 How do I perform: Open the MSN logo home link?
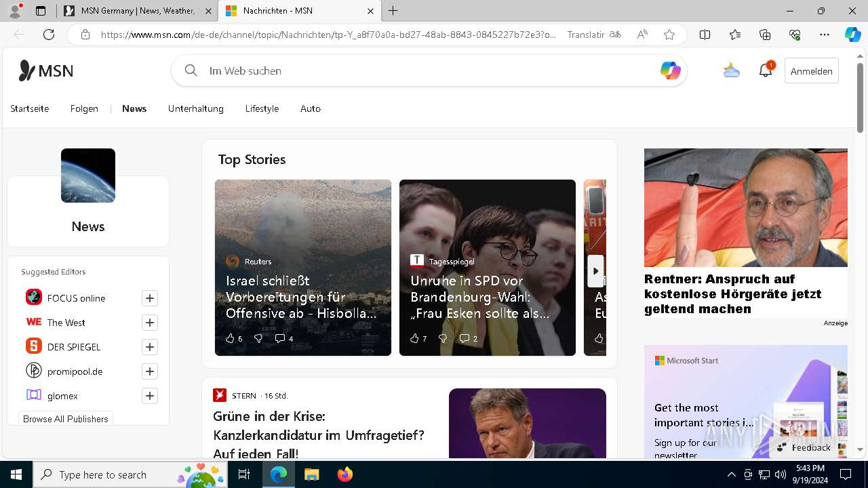(46, 70)
